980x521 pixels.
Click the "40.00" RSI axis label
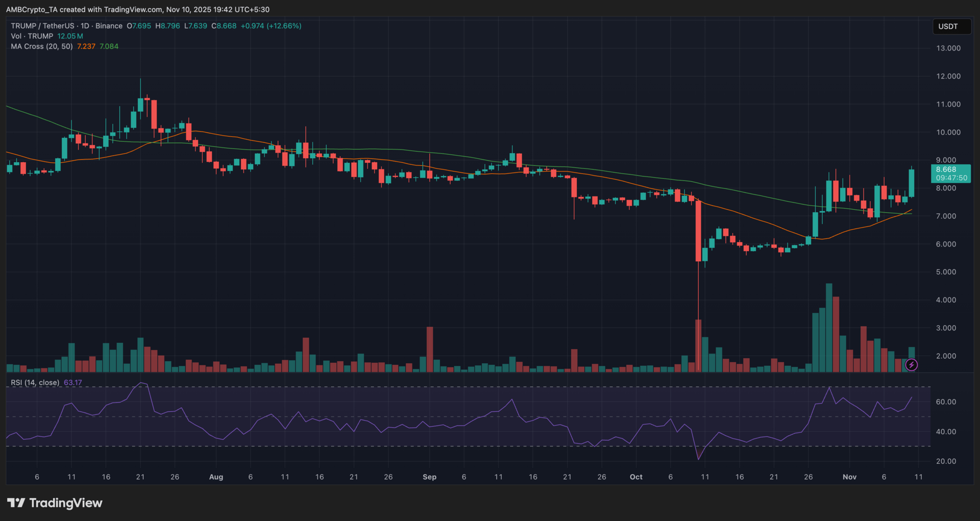pyautogui.click(x=946, y=432)
